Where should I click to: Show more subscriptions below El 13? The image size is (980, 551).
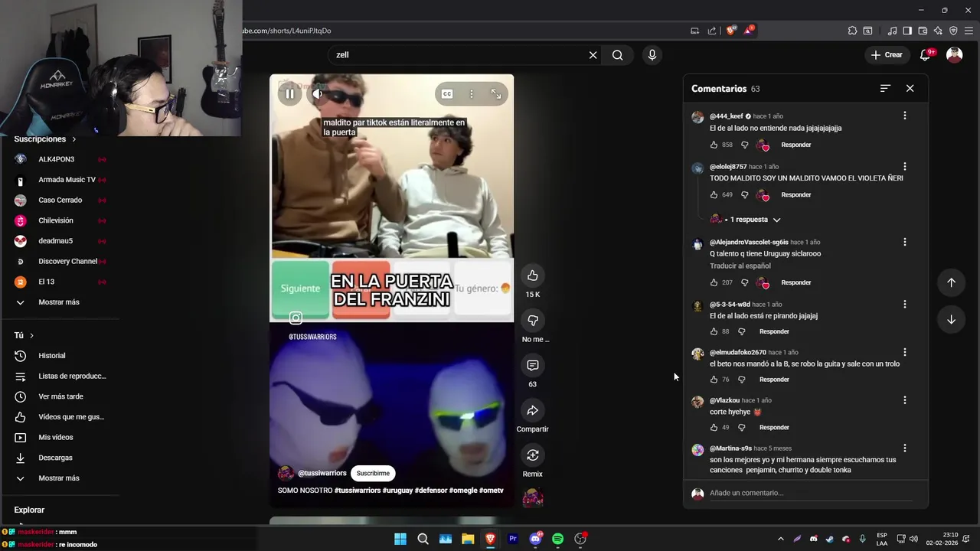(x=60, y=302)
